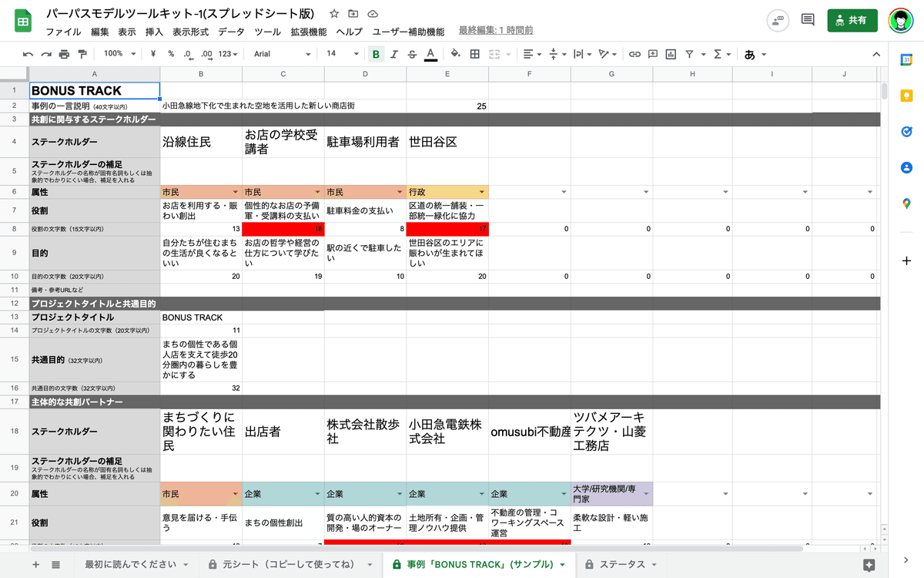The image size is (924, 578).
Task: Open Google Keep in side panel
Action: point(906,96)
